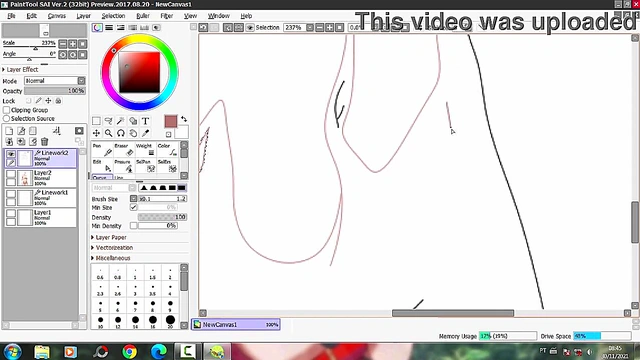Enable the Clipping Group checkbox
The height and width of the screenshot is (360, 640).
tap(7, 110)
